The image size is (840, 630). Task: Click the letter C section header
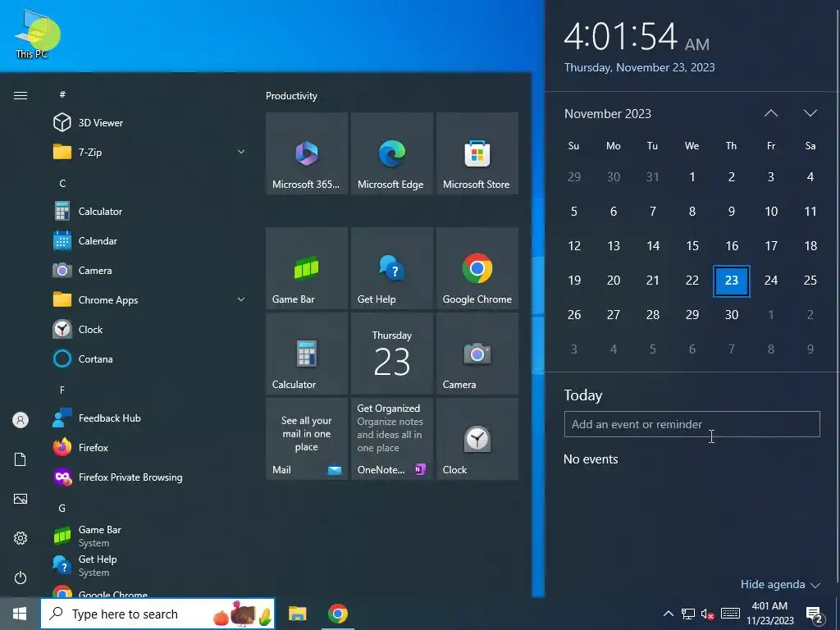point(62,184)
